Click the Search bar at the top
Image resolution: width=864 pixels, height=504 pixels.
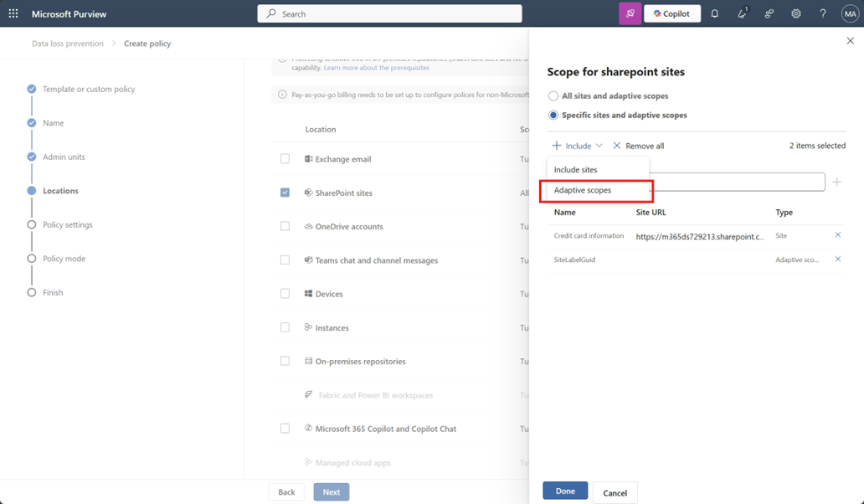[x=388, y=13]
